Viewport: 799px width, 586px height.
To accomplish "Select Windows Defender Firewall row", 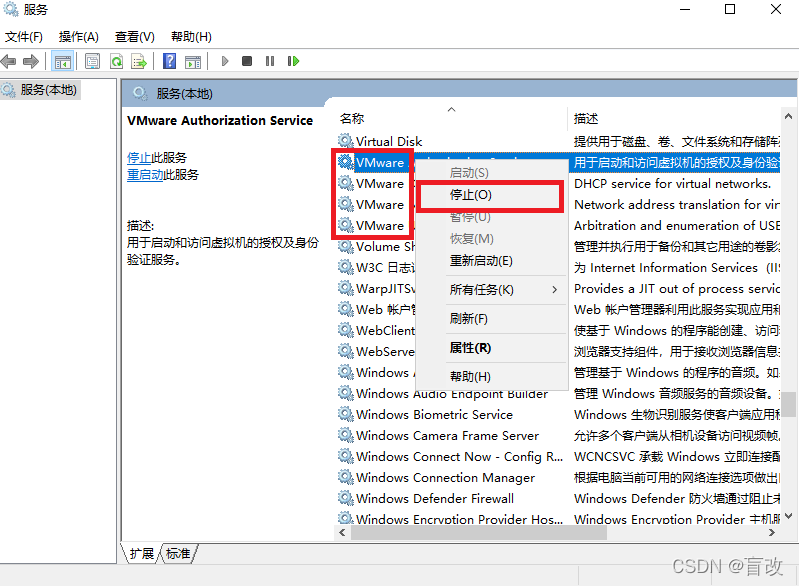I will 558,498.
